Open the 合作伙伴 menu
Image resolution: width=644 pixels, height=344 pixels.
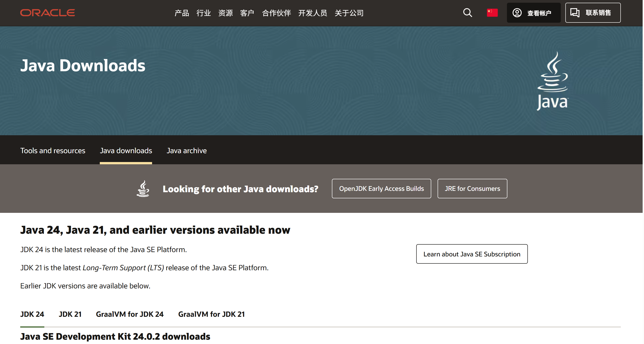[x=276, y=13]
